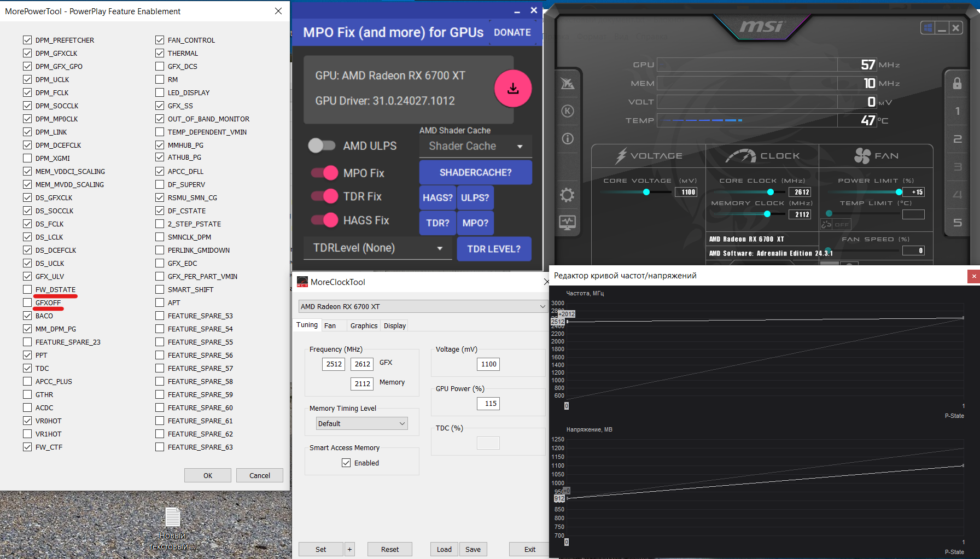Open the Shader Cache dropdown
Screen dimensions: 980x559
point(476,146)
